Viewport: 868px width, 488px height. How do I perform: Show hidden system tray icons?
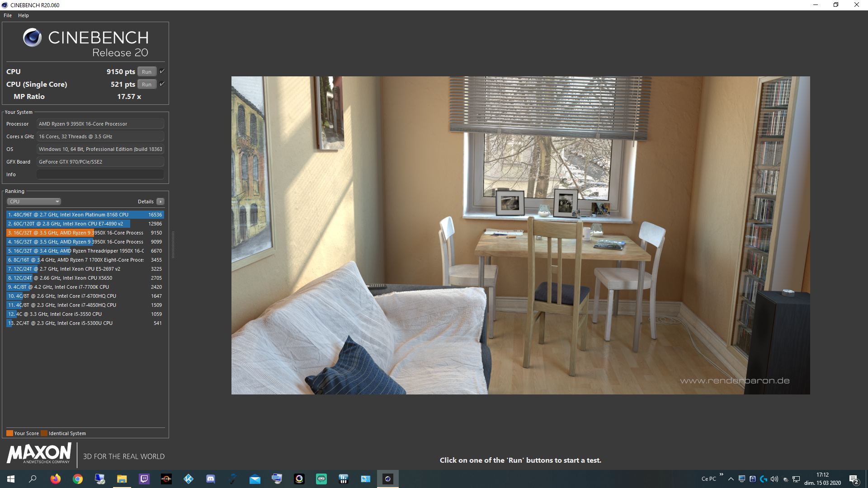pos(731,479)
